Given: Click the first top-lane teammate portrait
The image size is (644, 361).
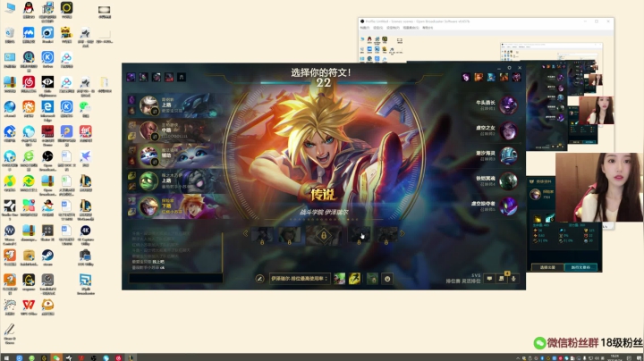Looking at the screenshot, I should (148, 105).
